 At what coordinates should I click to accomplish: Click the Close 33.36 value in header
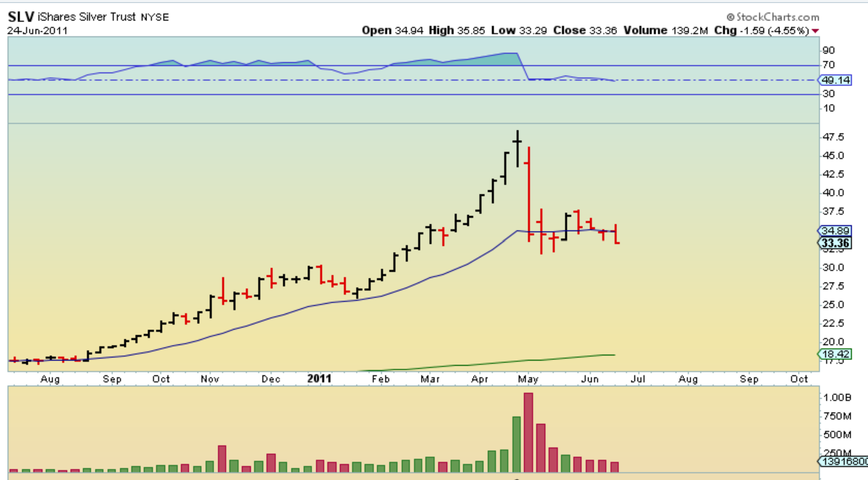(x=603, y=31)
